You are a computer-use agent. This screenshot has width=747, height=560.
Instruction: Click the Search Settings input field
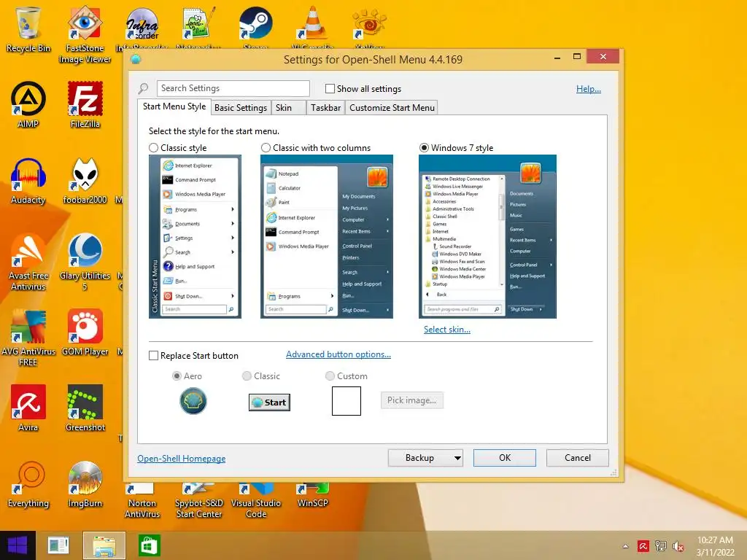tap(233, 88)
